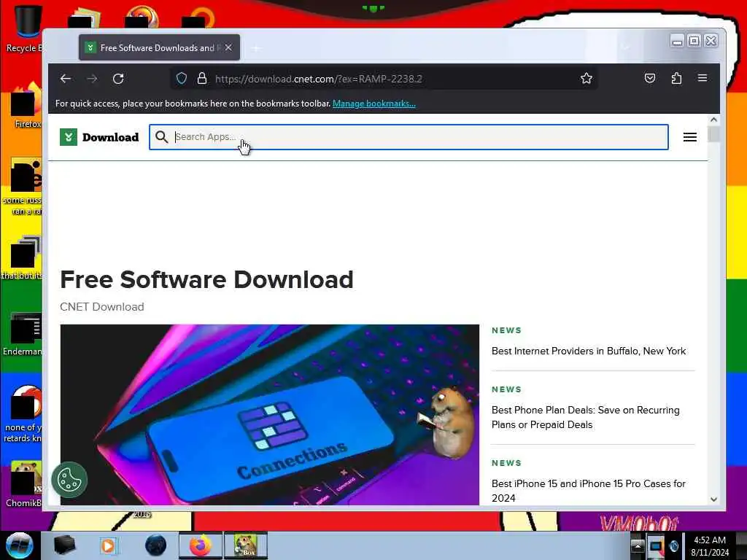Open the Connections featured image
747x560 pixels.
[x=270, y=415]
